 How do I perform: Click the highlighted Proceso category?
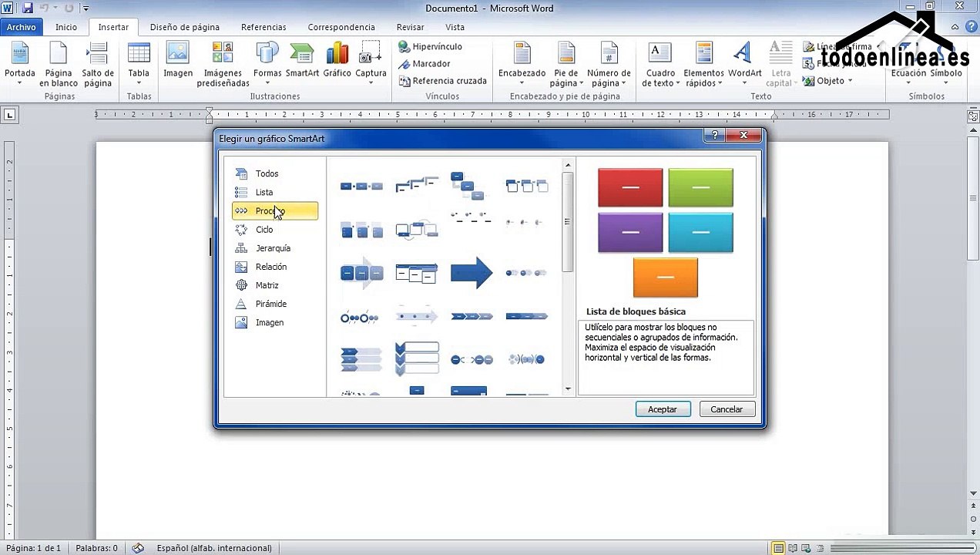(275, 211)
